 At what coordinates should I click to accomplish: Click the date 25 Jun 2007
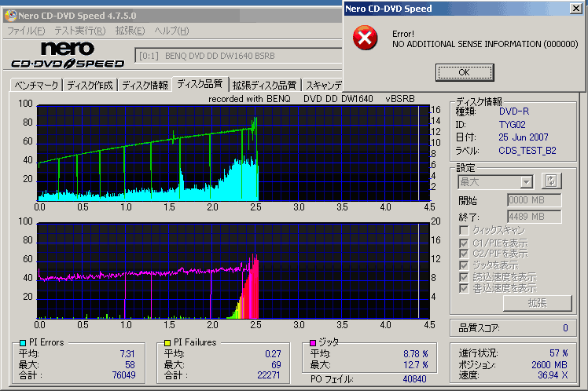pyautogui.click(x=523, y=137)
